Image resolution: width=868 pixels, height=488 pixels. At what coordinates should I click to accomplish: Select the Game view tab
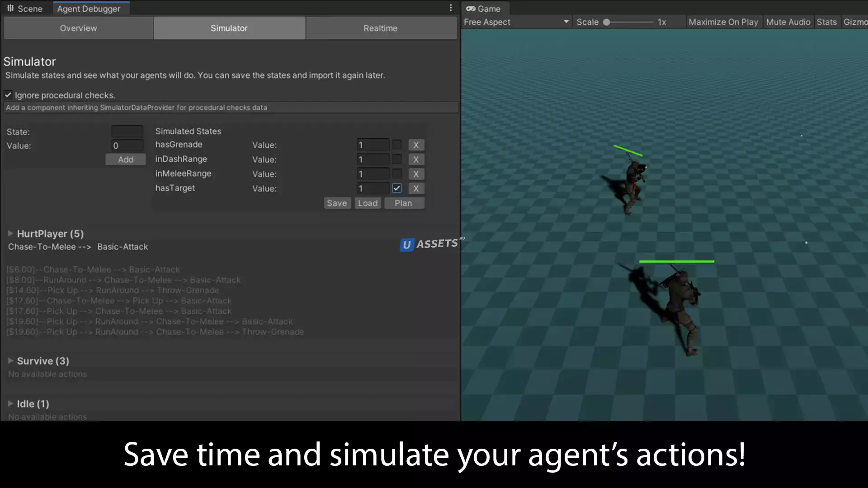point(484,9)
